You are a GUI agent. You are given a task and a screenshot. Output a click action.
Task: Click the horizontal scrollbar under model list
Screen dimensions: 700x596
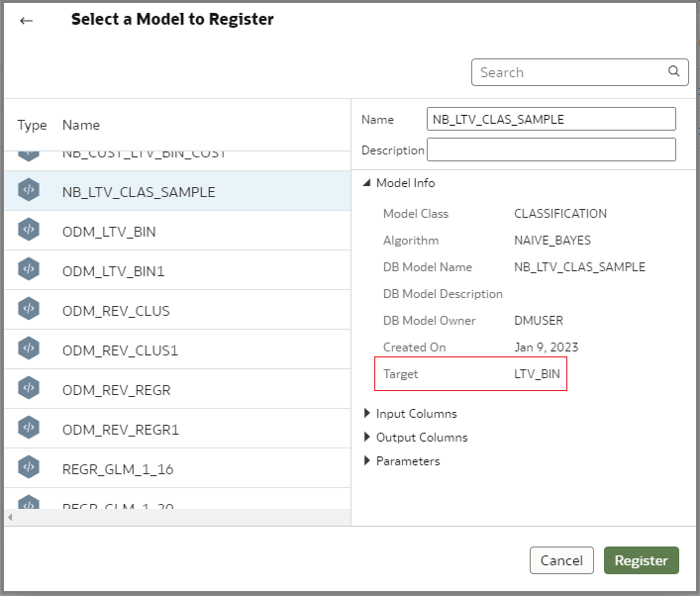coord(176,517)
